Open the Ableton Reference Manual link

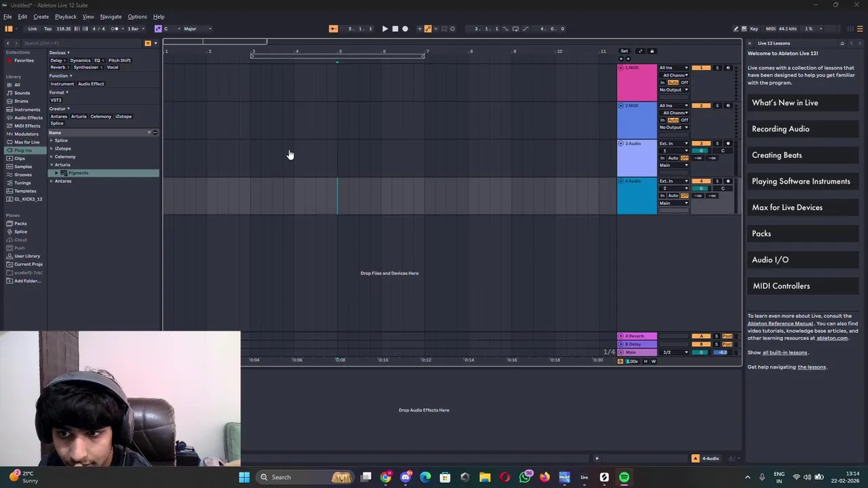pos(780,323)
